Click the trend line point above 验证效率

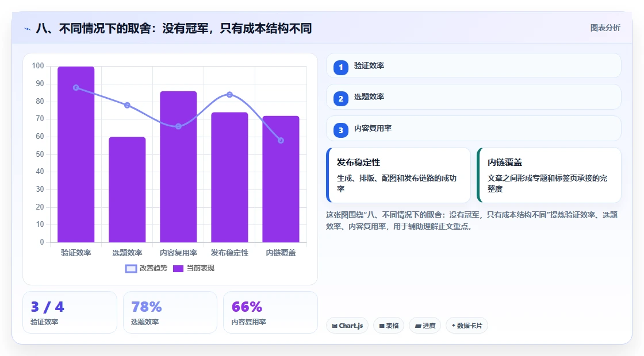(76, 88)
